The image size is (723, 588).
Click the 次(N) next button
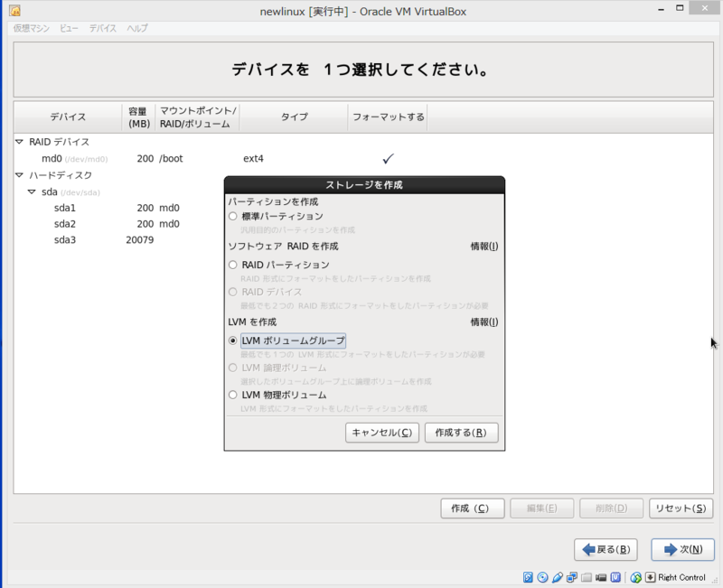coord(683,549)
